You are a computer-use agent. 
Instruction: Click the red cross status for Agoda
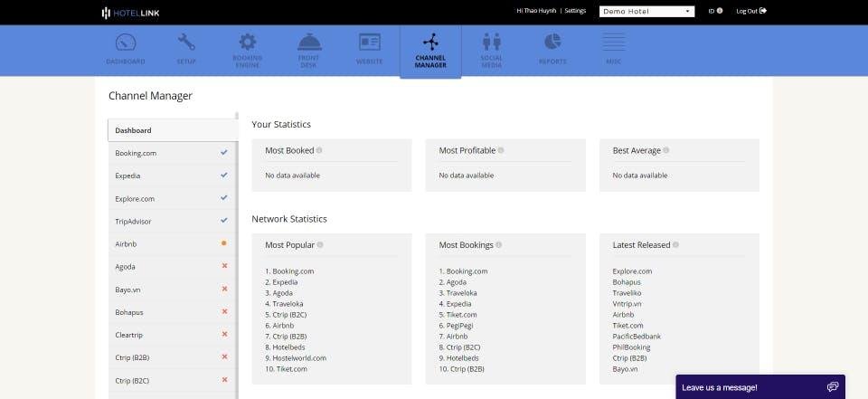[x=224, y=265]
